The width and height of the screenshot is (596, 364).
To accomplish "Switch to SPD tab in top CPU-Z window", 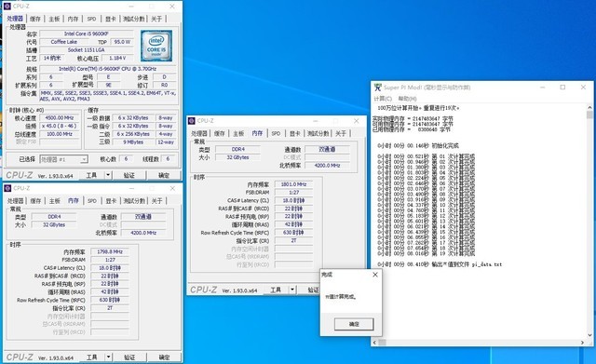I will (x=91, y=19).
